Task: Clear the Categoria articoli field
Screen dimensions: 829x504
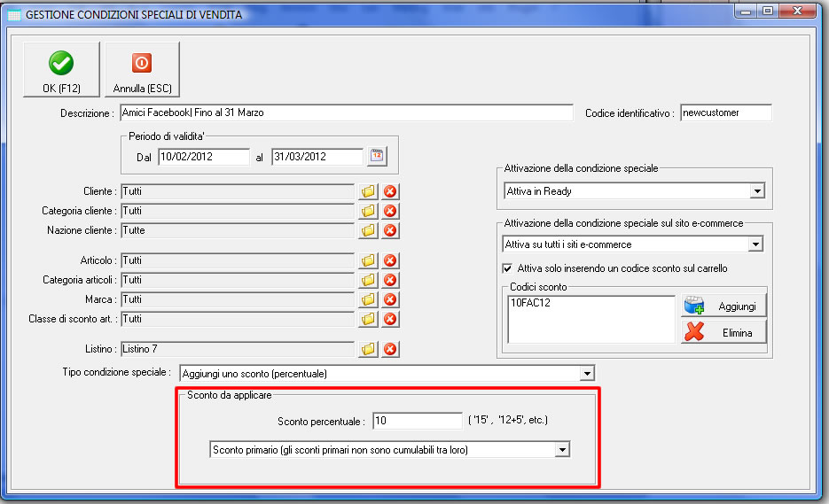Action: (x=390, y=280)
